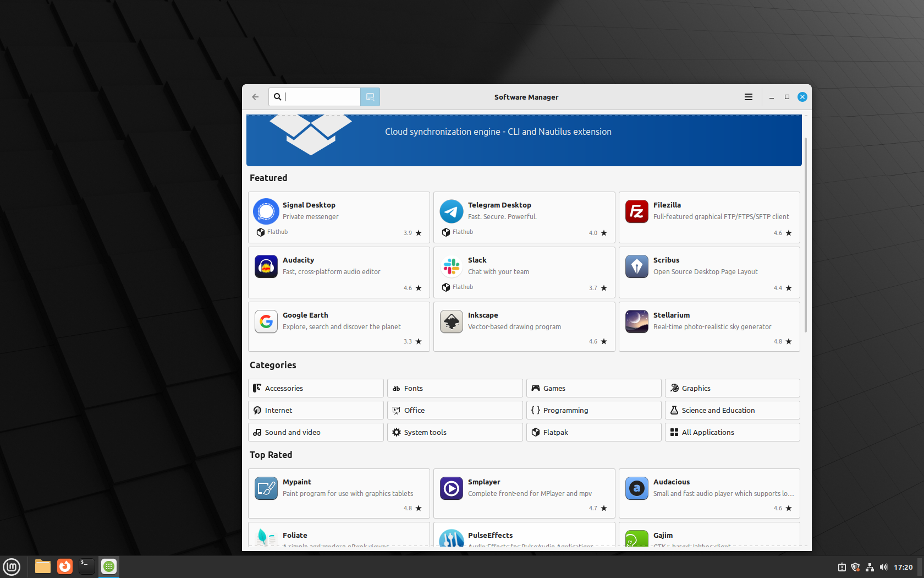Launch Files from the taskbar folder icon
Viewport: 924px width, 578px height.
[x=42, y=566]
